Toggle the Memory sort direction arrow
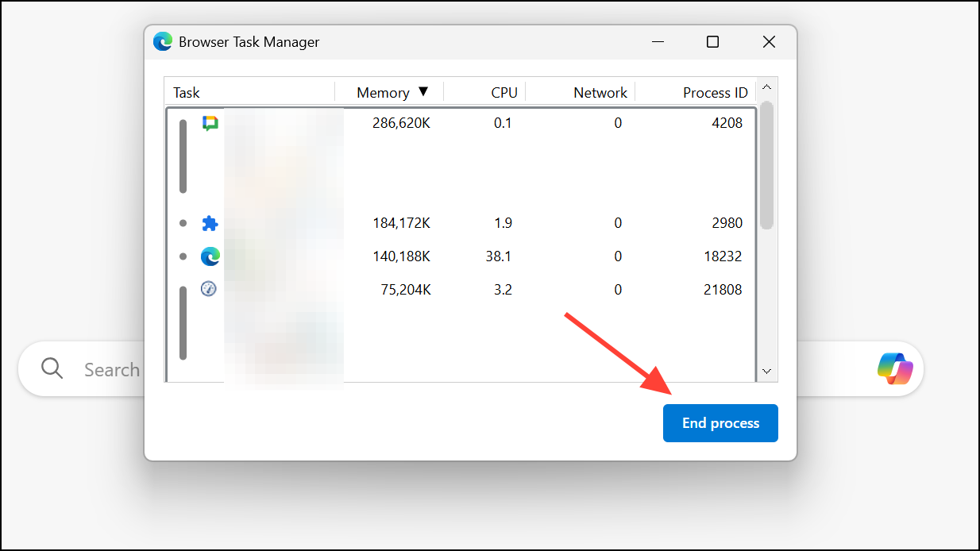 [x=423, y=92]
